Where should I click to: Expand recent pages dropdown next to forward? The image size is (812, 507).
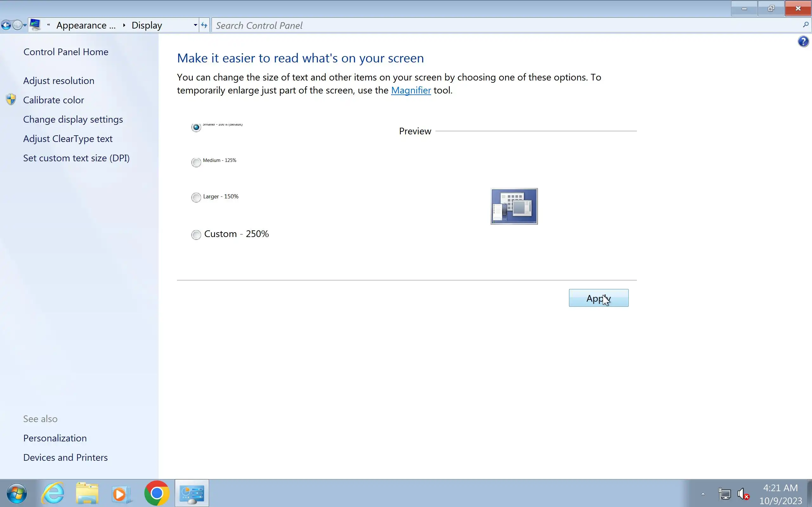[x=25, y=25]
